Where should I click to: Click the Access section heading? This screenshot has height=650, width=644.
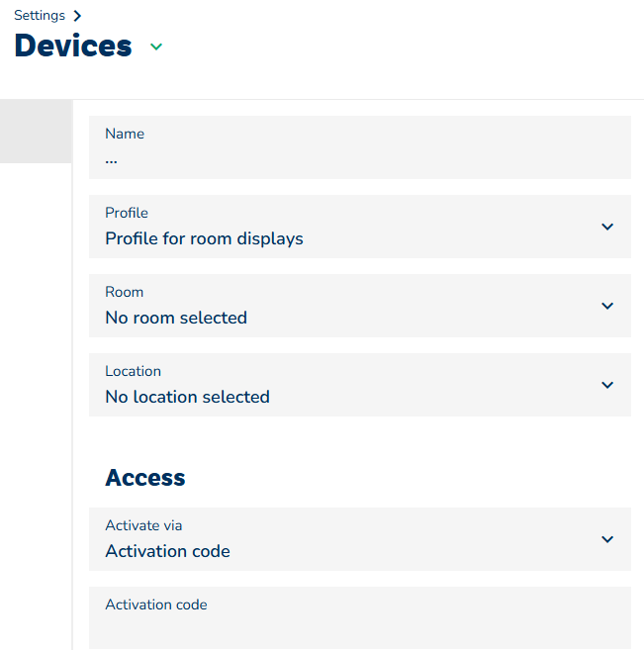[145, 478]
